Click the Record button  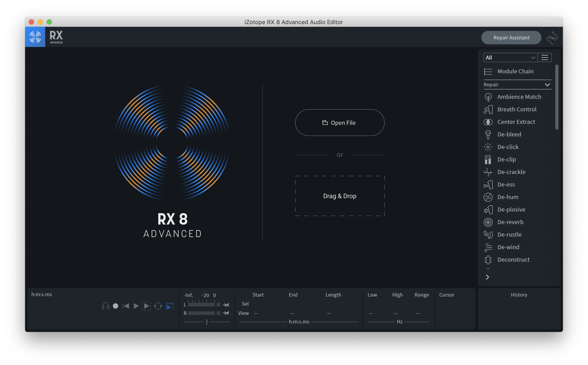click(116, 306)
